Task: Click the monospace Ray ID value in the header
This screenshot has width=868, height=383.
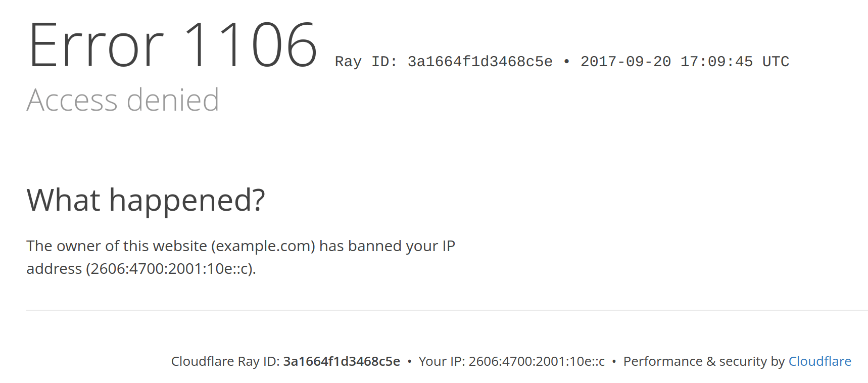Action: 480,62
